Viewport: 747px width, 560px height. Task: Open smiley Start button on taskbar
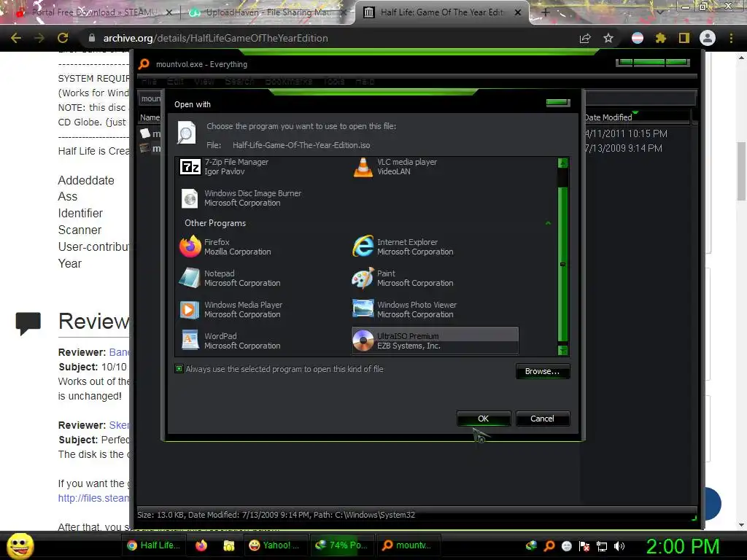click(20, 545)
